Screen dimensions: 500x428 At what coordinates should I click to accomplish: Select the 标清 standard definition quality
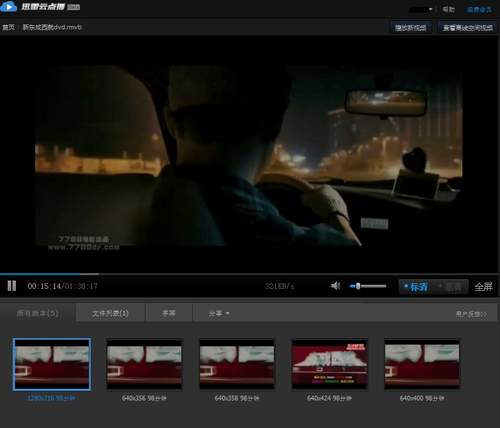coord(416,287)
